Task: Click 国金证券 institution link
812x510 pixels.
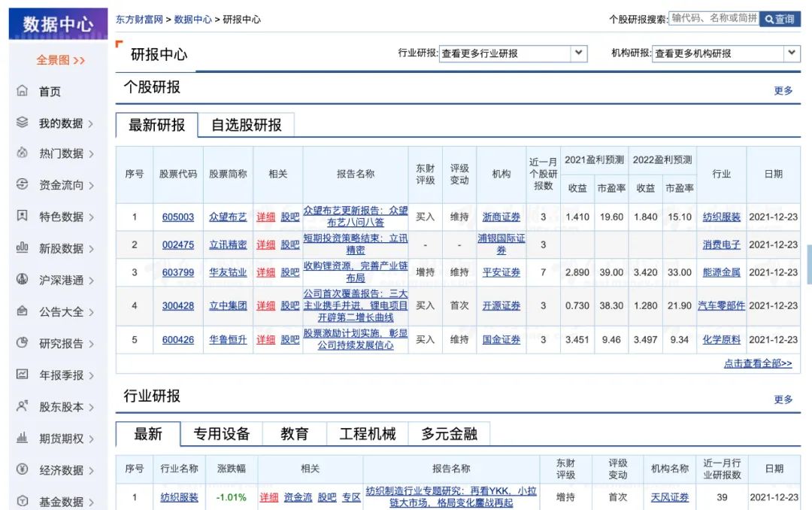Action: pyautogui.click(x=501, y=340)
